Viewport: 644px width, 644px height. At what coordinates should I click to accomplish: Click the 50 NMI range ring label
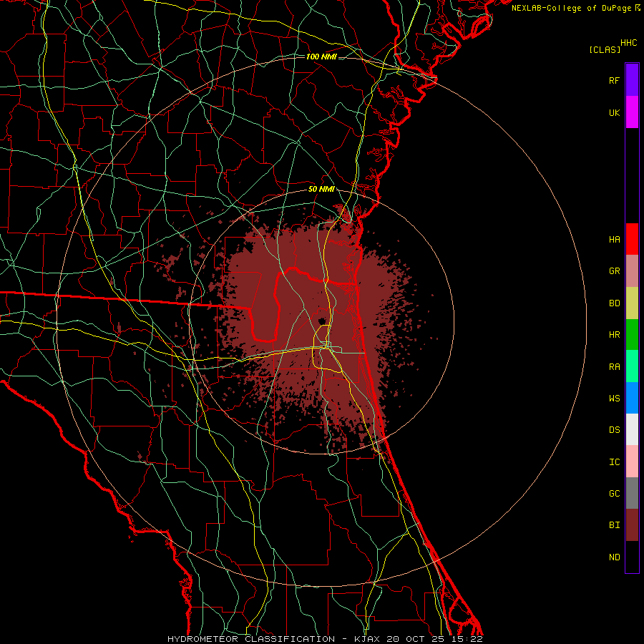tap(321, 190)
